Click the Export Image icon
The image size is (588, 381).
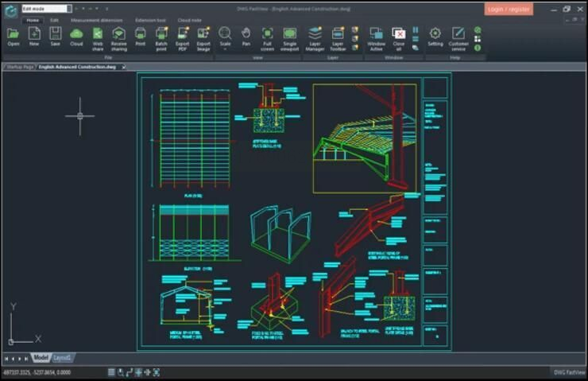click(x=204, y=37)
